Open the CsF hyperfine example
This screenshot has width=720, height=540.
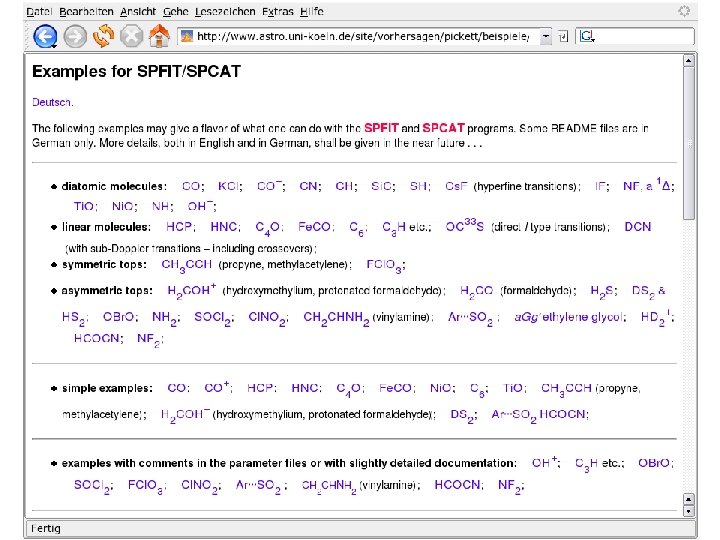(456, 186)
